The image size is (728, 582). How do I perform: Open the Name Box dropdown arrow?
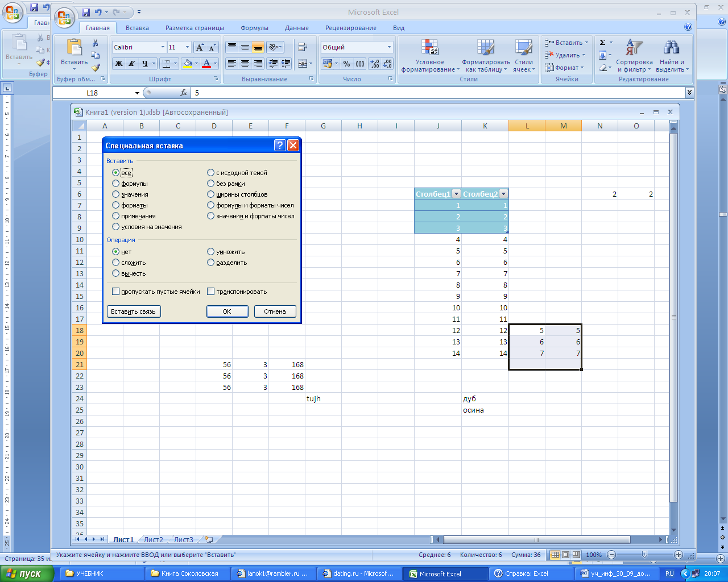137,93
